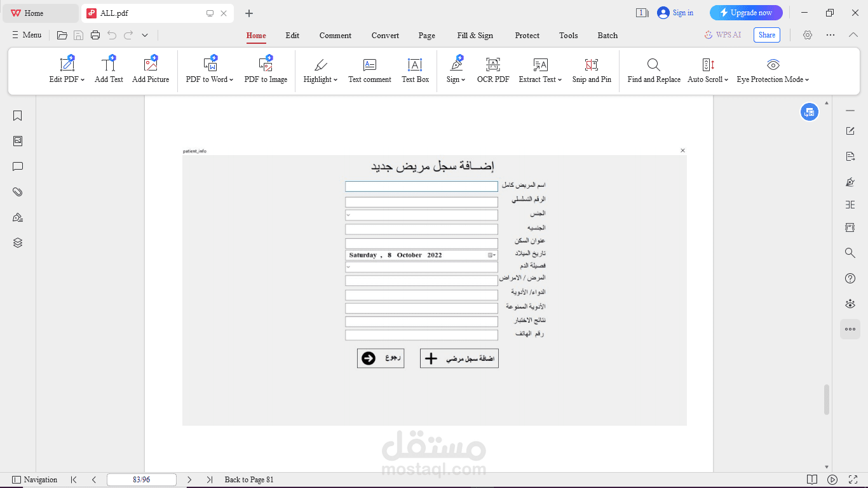Expand the Edit PDF dropdown arrow
Screen dimensions: 868x488
[83, 80]
